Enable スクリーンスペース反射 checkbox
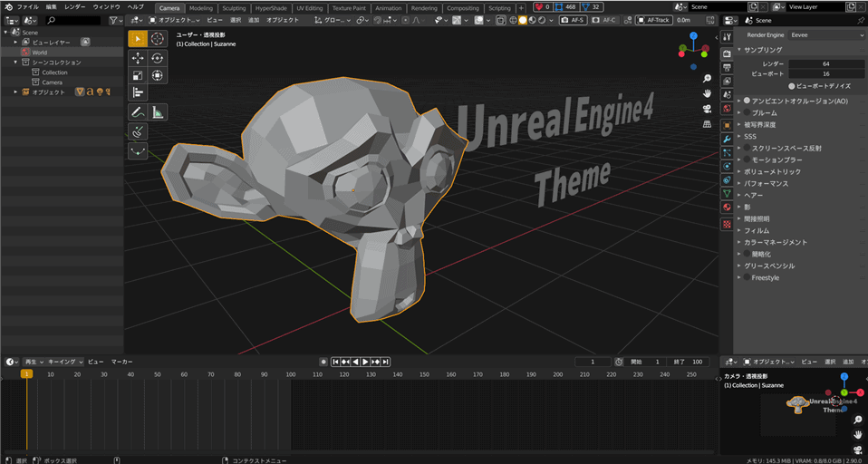Viewport: 868px width, 464px height. click(747, 148)
